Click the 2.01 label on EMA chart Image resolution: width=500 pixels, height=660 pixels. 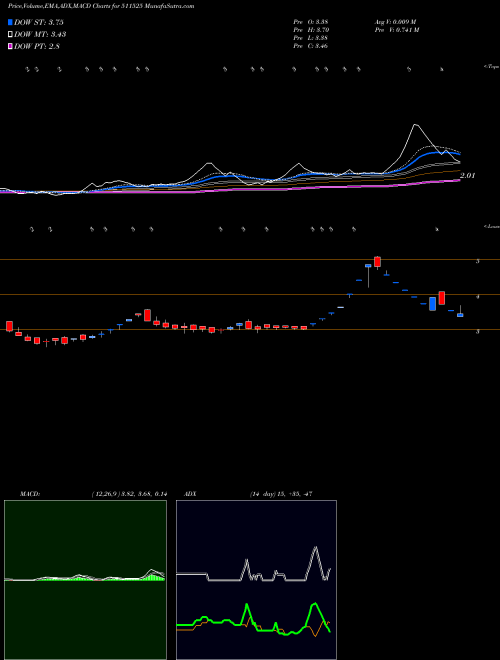[467, 176]
